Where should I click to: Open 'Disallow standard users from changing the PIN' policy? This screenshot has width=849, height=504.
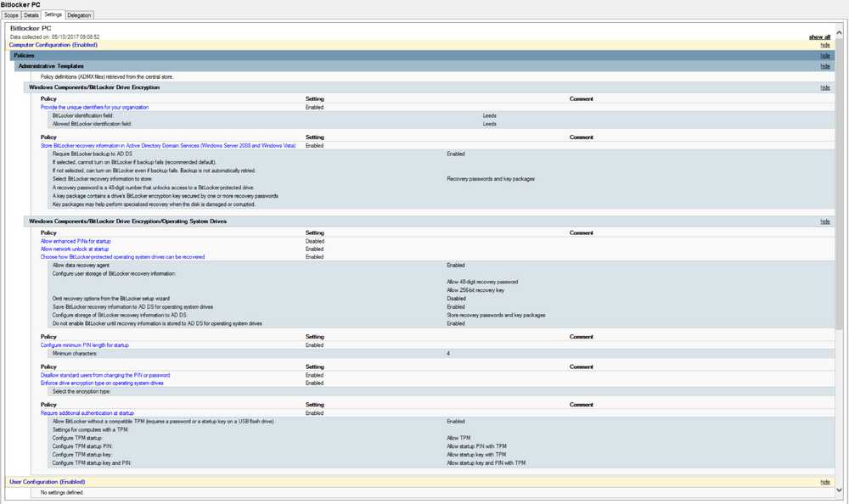(x=105, y=375)
